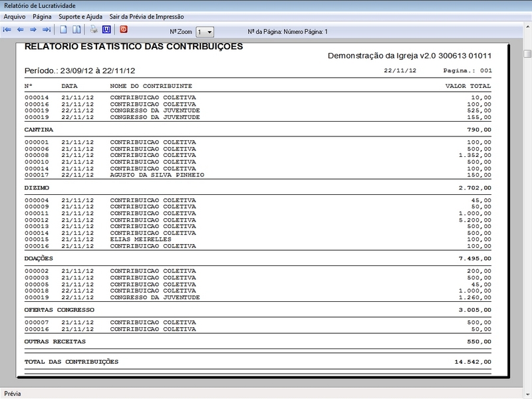Screen dimensions: 532x399
Task: Click 'Demonstração da Igreja v2.0' header text
Action: (x=382, y=56)
